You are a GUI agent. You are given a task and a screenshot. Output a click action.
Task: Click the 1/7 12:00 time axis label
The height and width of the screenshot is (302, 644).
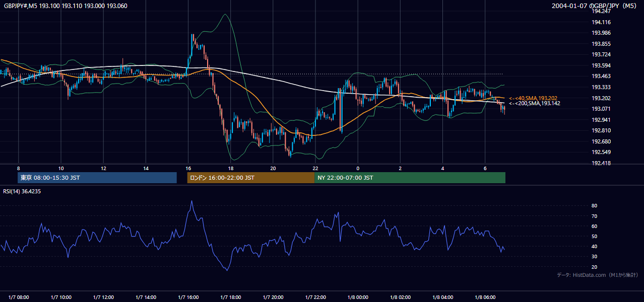(x=103, y=297)
